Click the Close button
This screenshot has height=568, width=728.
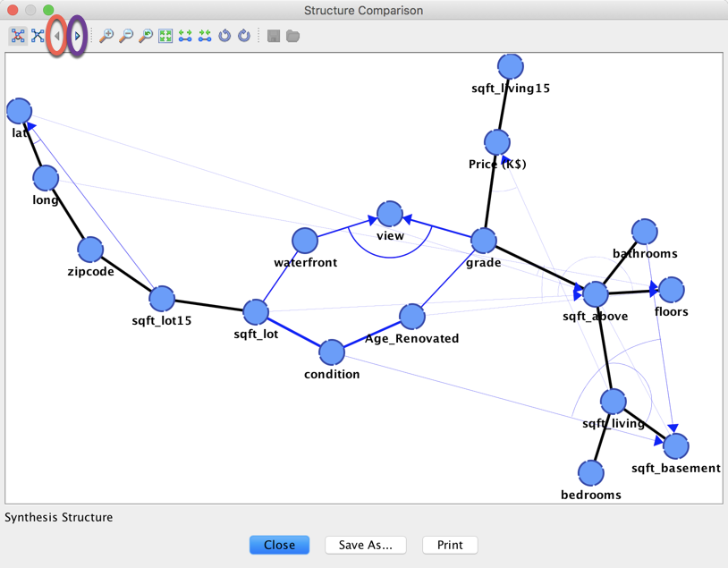[x=279, y=545]
